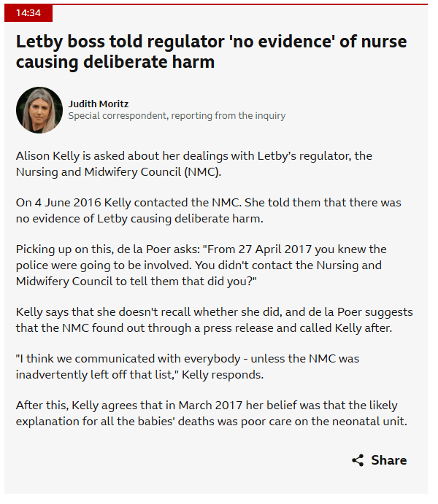Click the 'Special correspondent, reporting from the inquiry' byline
This screenshot has height=504, width=438.
(177, 115)
